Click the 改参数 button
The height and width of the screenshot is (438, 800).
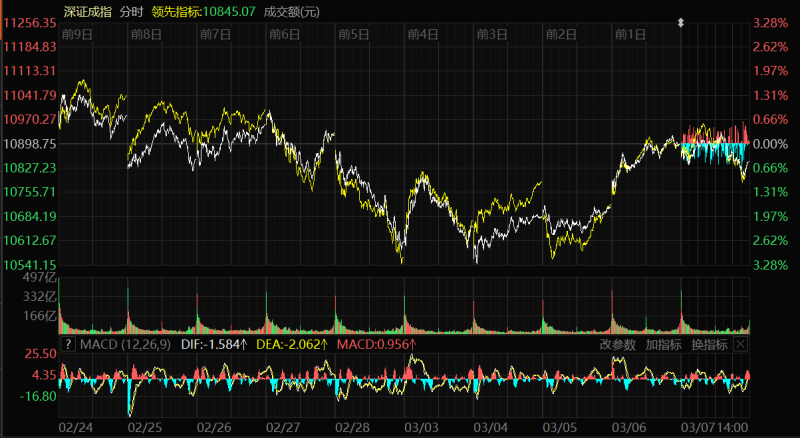pyautogui.click(x=618, y=345)
